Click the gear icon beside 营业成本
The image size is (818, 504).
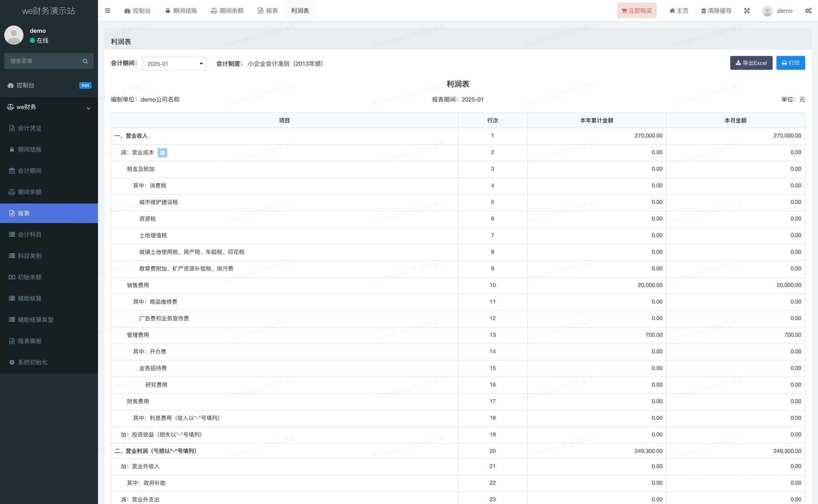[x=162, y=153]
